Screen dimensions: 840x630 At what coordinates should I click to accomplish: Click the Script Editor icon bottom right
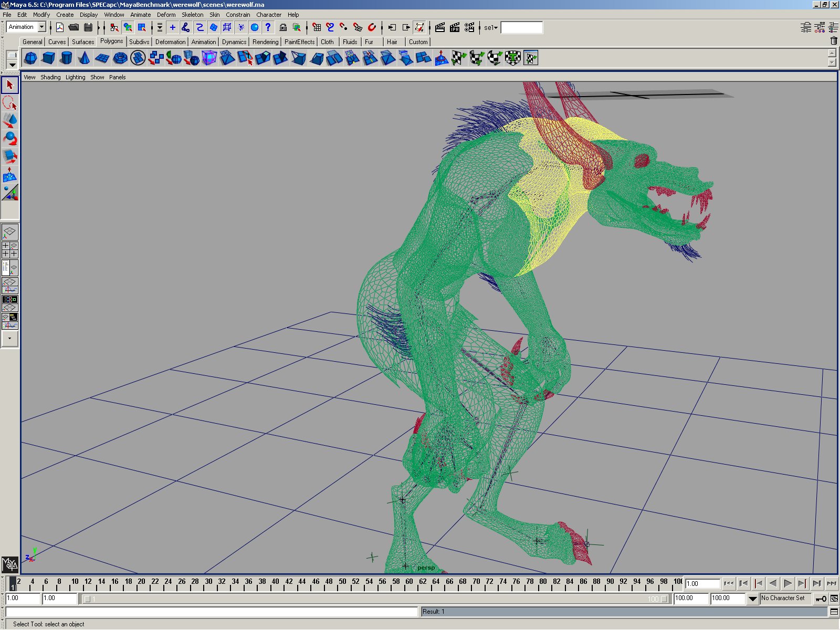pyautogui.click(x=834, y=612)
